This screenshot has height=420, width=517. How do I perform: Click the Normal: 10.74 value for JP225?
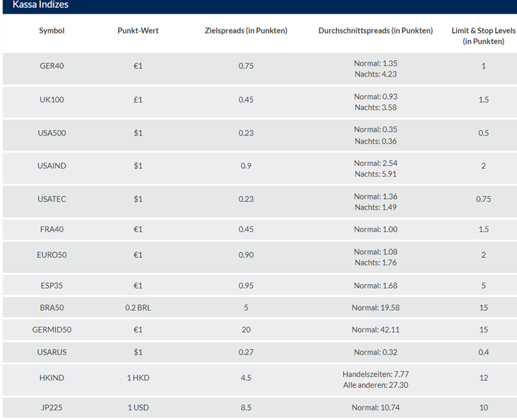click(375, 408)
